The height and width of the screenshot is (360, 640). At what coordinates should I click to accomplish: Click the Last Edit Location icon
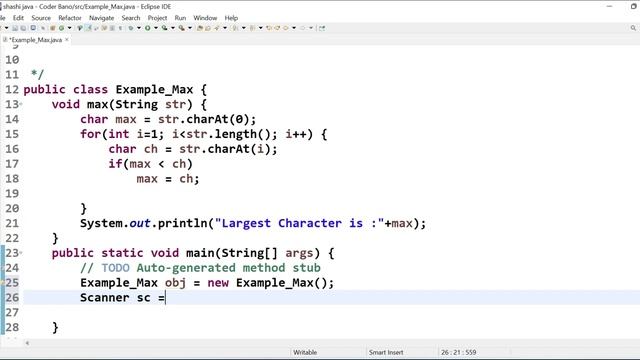269,28
